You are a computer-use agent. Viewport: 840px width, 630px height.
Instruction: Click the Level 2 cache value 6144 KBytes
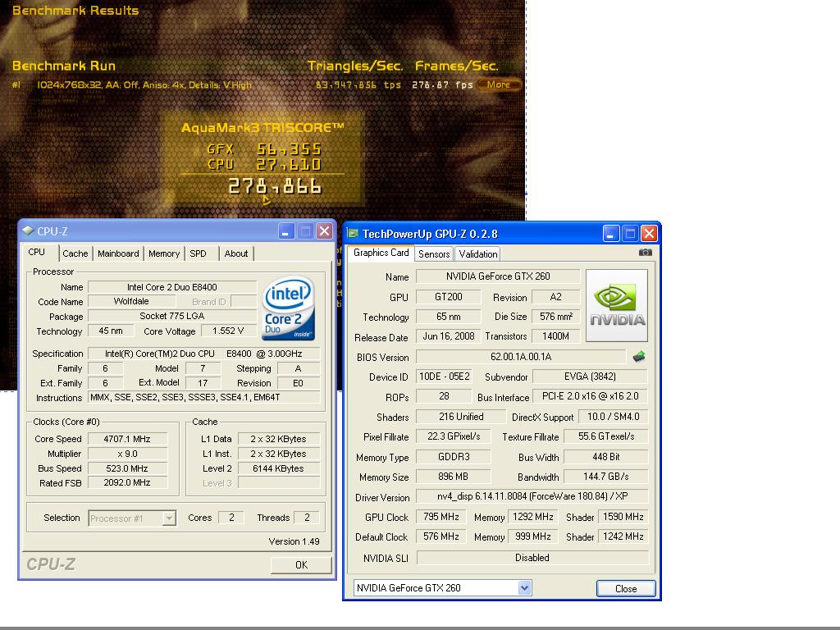pyautogui.click(x=279, y=468)
